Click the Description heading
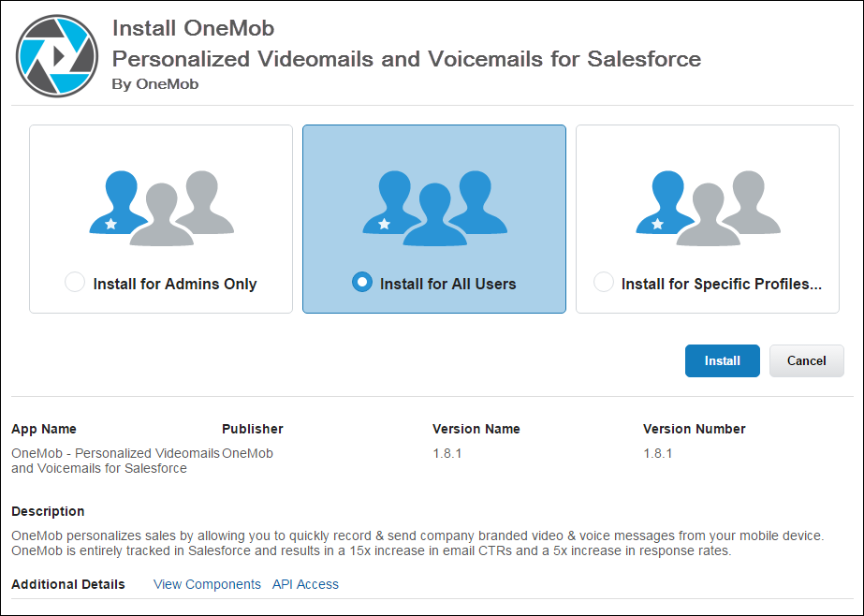The image size is (864, 616). [48, 511]
